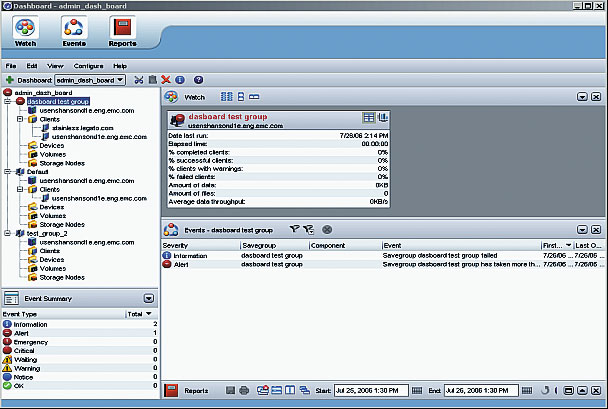Click the first filter icon in Events panel

(x=294, y=230)
